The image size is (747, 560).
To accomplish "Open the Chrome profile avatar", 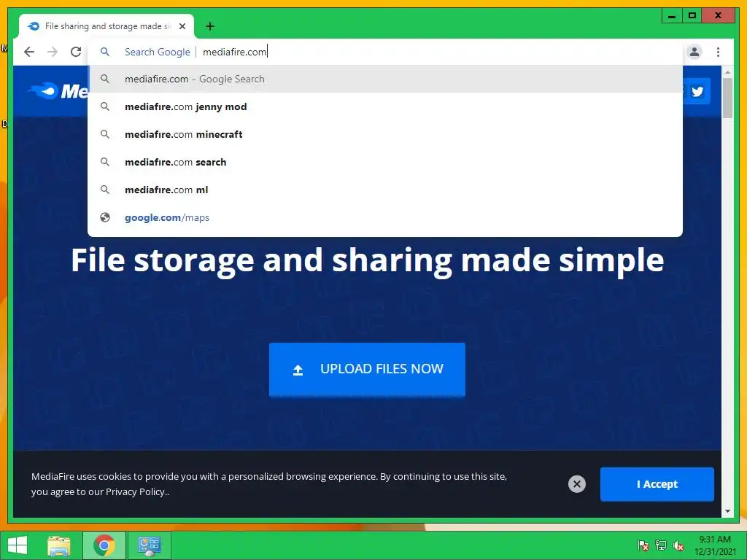I will 694,52.
